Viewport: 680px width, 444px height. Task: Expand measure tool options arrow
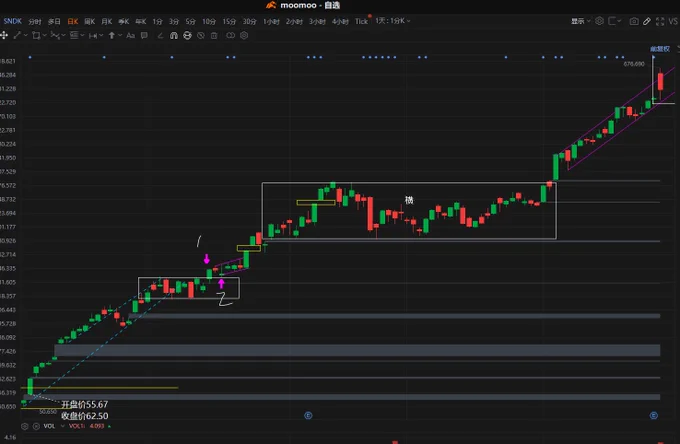coord(101,36)
